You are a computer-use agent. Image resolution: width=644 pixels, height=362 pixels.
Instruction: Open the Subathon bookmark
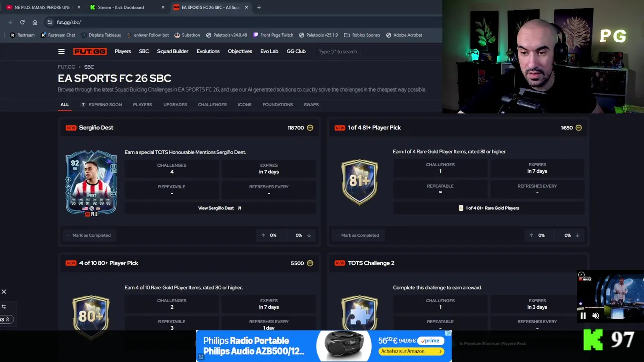click(187, 35)
